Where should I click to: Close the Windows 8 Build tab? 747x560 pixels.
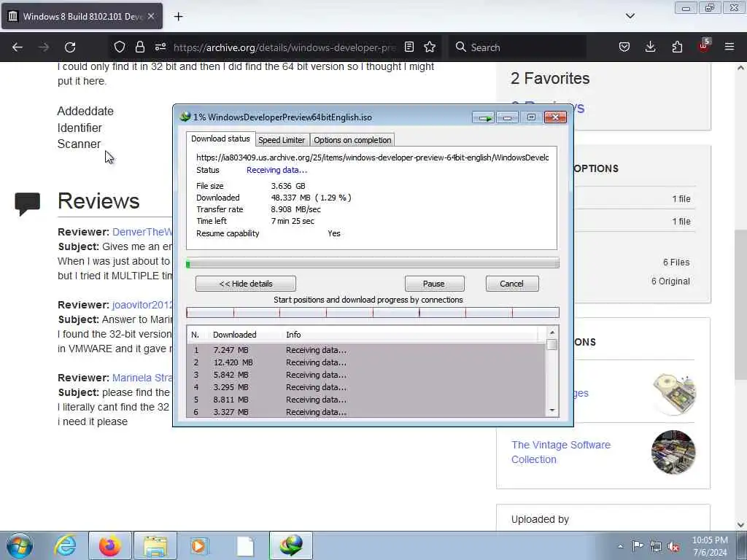(x=151, y=16)
